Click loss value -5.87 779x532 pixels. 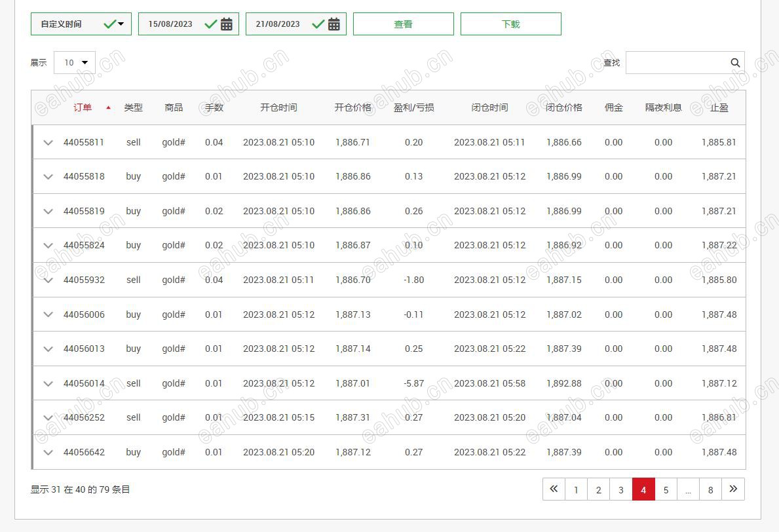pyautogui.click(x=414, y=383)
